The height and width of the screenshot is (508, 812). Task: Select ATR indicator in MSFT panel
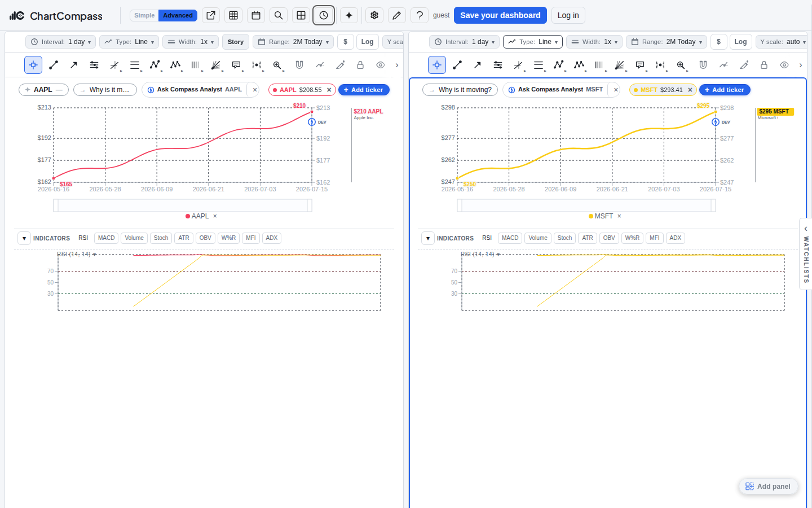pyautogui.click(x=588, y=238)
